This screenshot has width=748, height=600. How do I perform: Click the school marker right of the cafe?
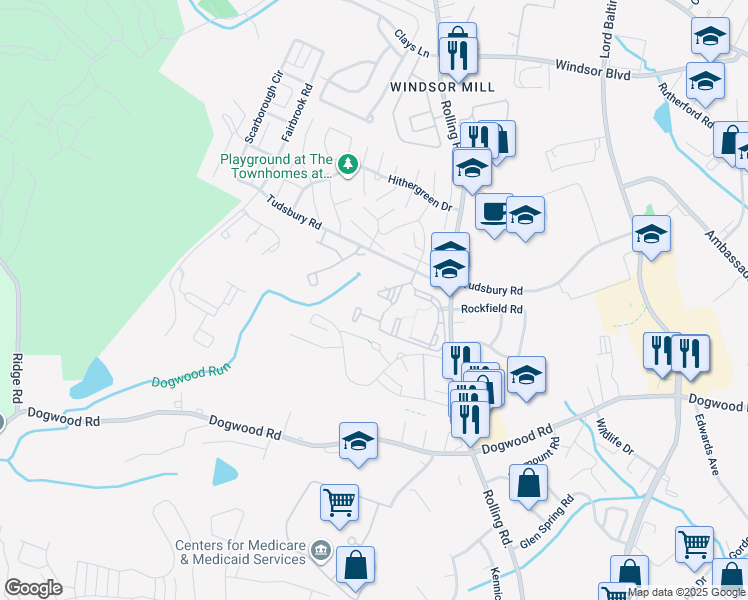[525, 217]
